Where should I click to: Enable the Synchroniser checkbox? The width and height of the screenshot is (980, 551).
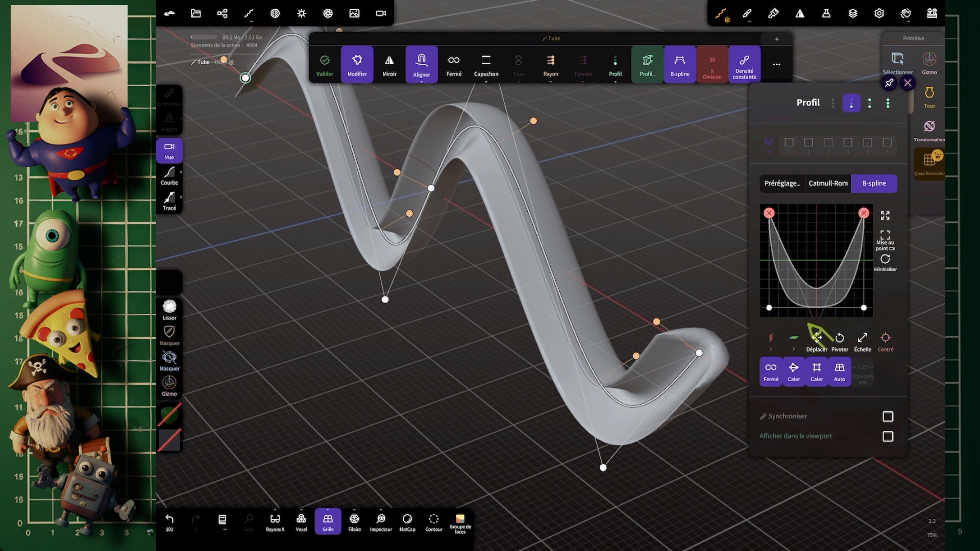(888, 416)
